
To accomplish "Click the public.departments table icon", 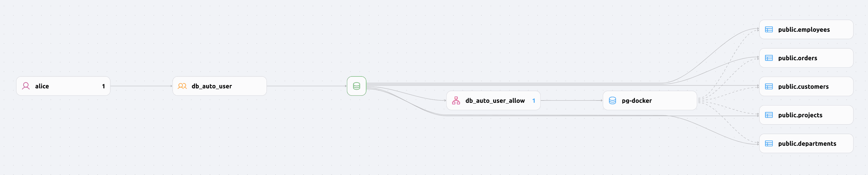I will [x=768, y=144].
